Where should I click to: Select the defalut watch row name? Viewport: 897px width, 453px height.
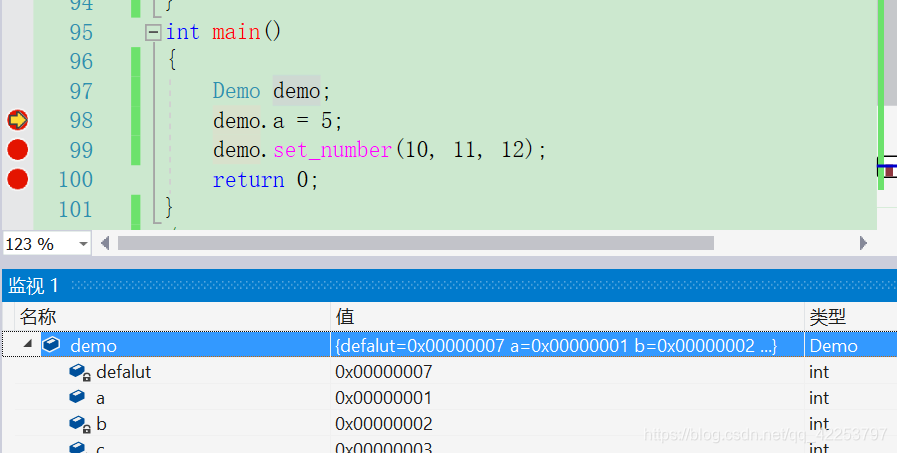(x=124, y=372)
